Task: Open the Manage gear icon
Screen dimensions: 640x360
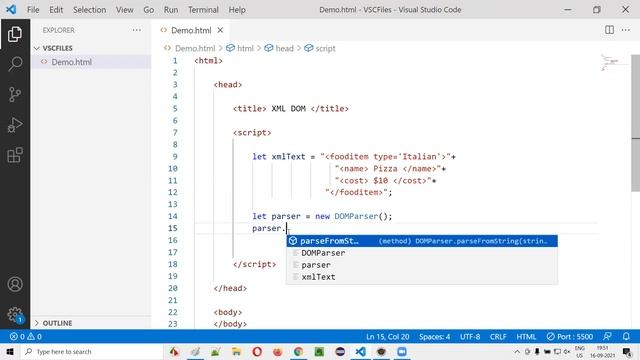Action: pyautogui.click(x=15, y=315)
